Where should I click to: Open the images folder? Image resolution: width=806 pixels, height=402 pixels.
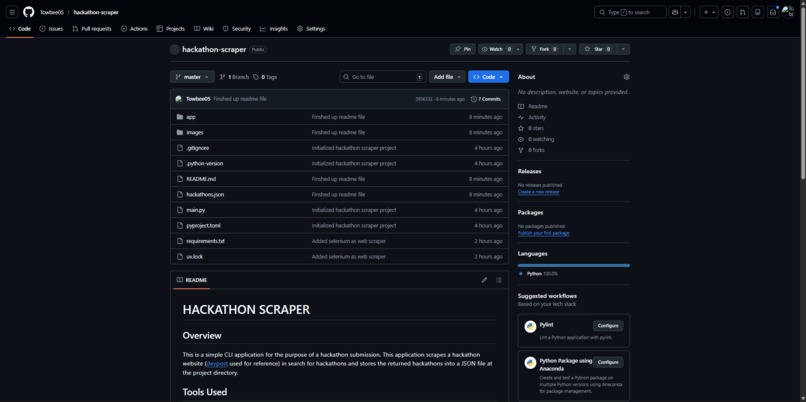tap(195, 133)
